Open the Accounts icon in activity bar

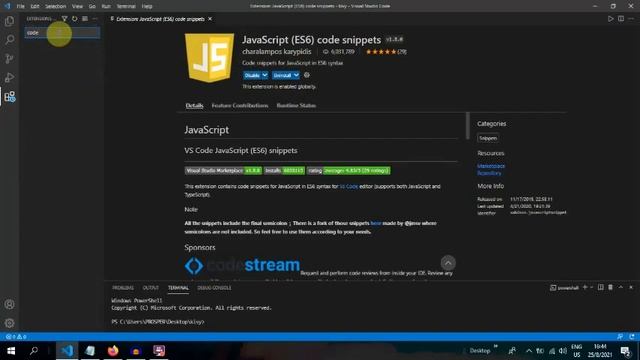9,304
